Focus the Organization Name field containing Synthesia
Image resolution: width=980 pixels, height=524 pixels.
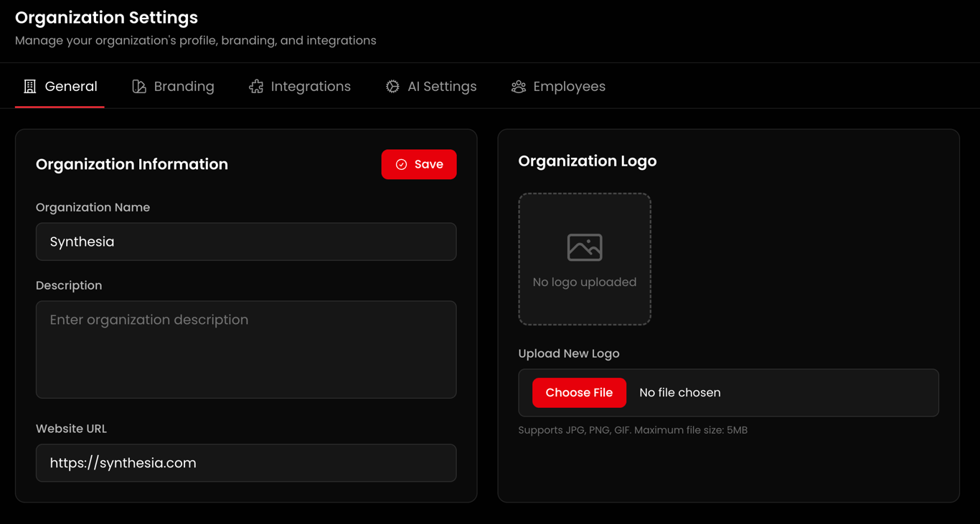(x=246, y=242)
